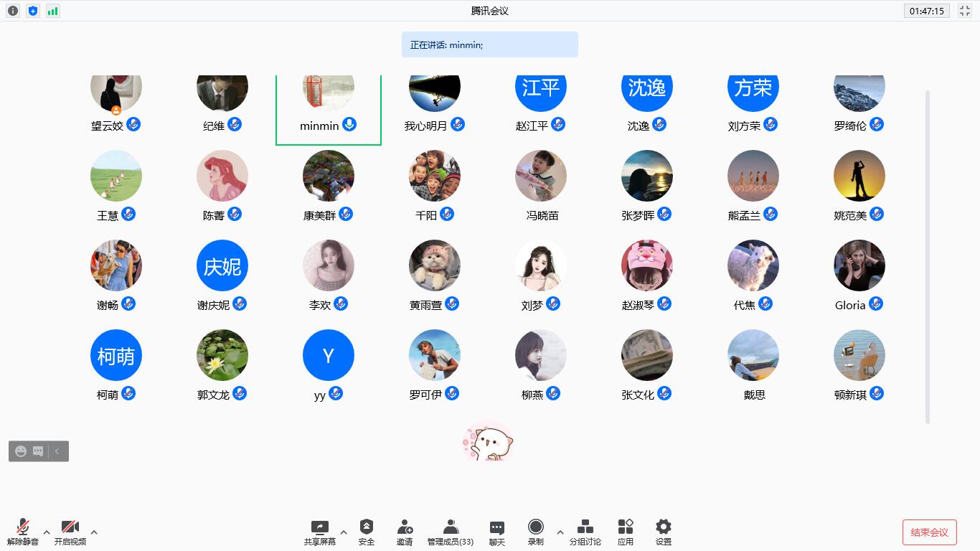Click the End Meeting (结束会议) button
Viewport: 980px width, 551px height.
click(929, 532)
